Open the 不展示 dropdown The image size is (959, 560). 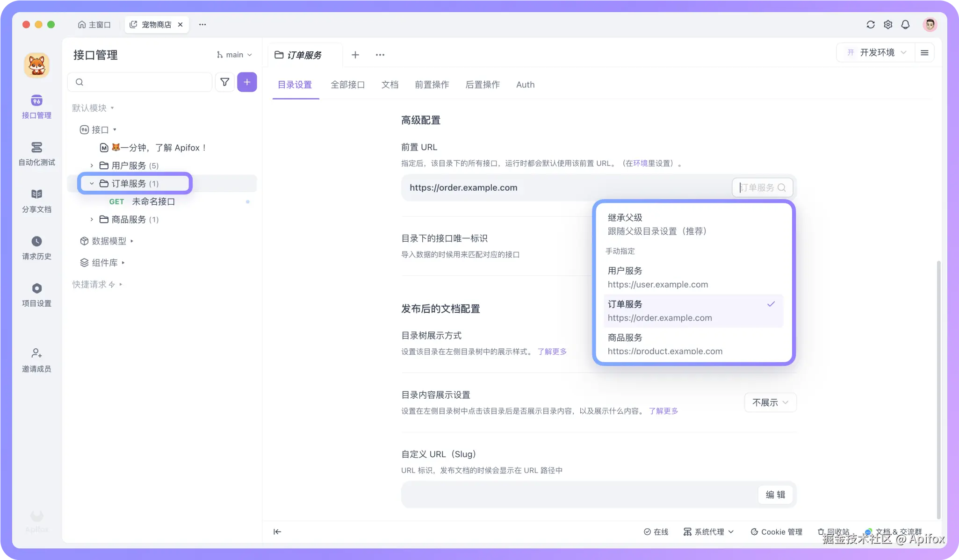[770, 402]
